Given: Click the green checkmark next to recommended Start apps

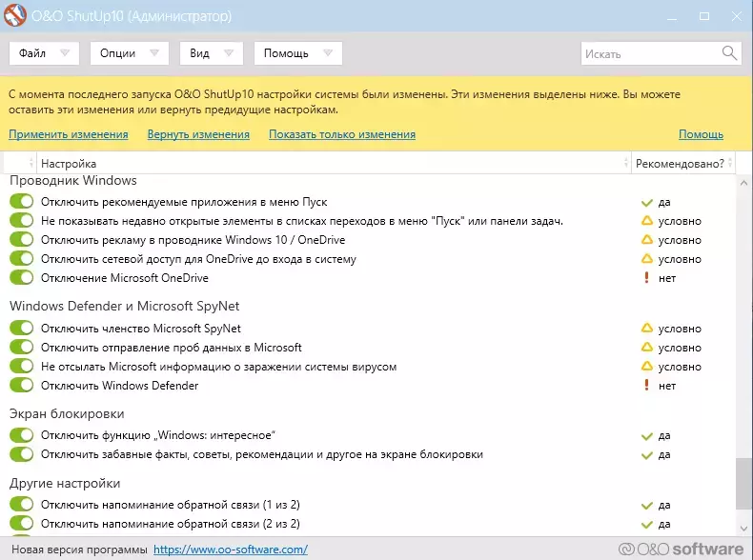Looking at the screenshot, I should (647, 203).
